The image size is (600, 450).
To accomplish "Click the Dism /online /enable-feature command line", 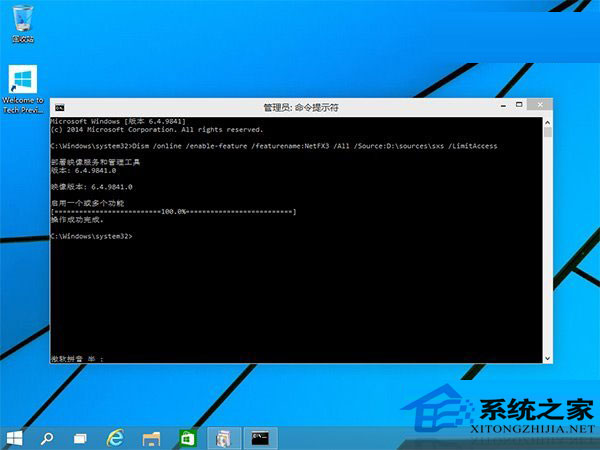I will (274, 146).
